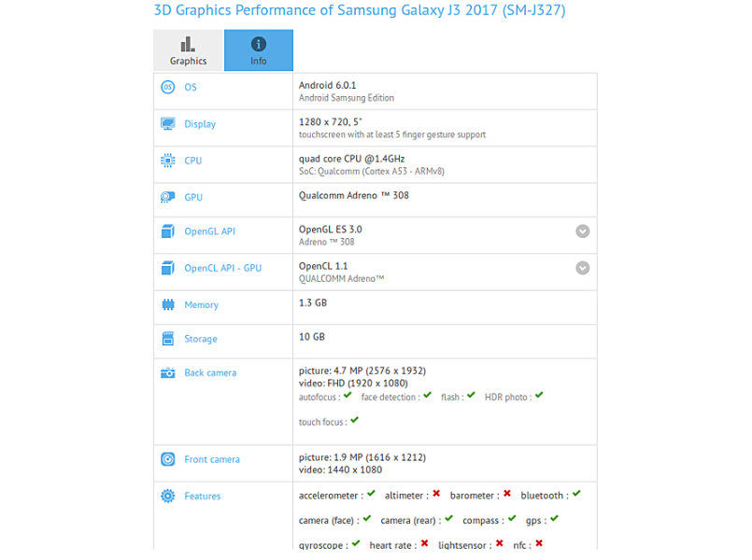Click the Memory chip icon
Image resolution: width=752 pixels, height=560 pixels.
[168, 304]
